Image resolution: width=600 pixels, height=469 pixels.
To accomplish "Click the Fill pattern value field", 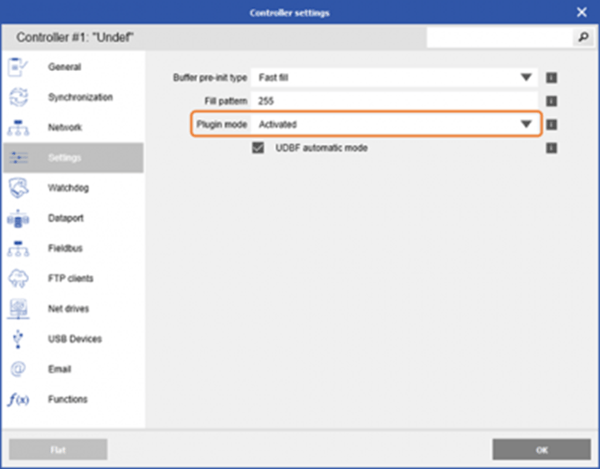I will [x=394, y=101].
